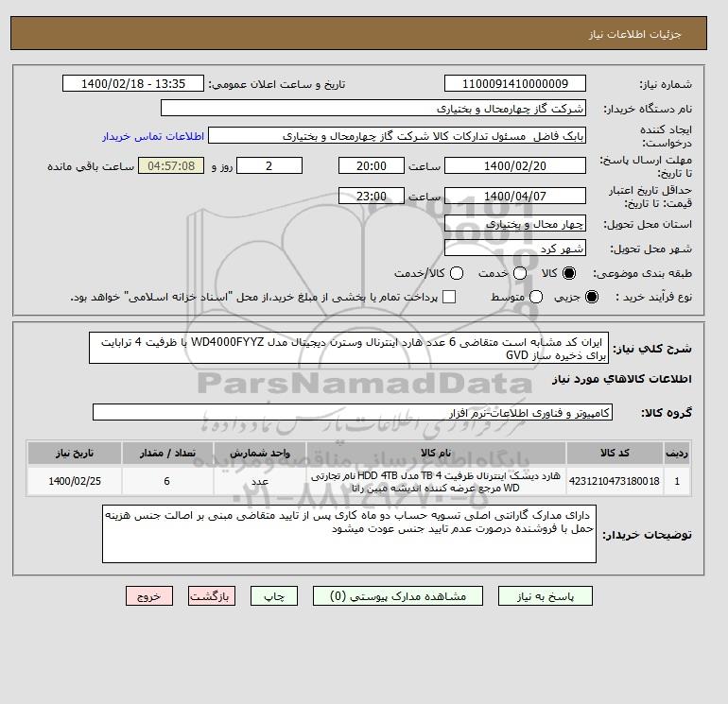Click the توضیحات خریدار text area
This screenshot has width=728, height=704.
(x=349, y=534)
